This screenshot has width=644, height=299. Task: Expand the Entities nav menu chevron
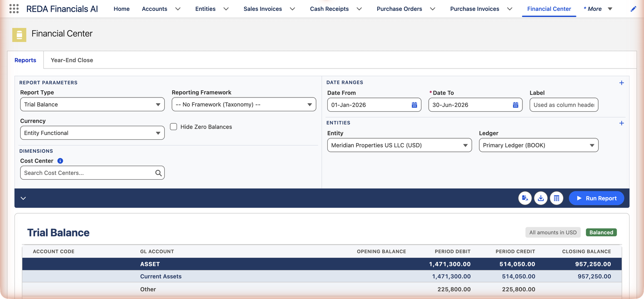click(x=226, y=9)
